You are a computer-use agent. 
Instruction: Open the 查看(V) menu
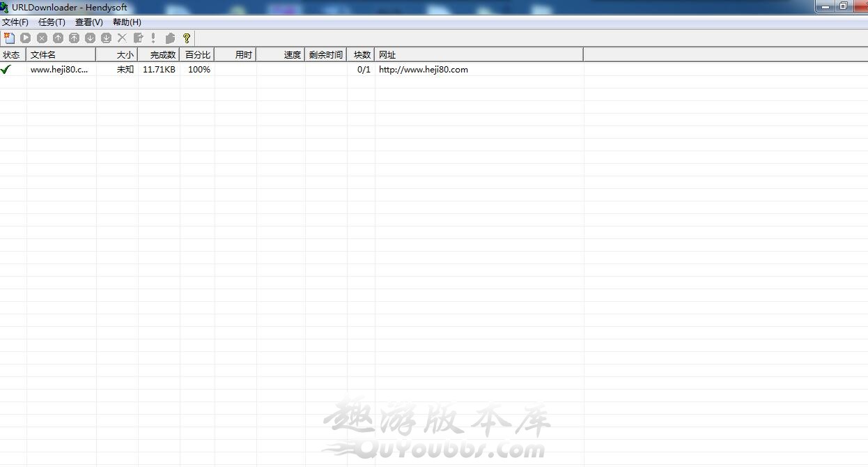click(88, 22)
